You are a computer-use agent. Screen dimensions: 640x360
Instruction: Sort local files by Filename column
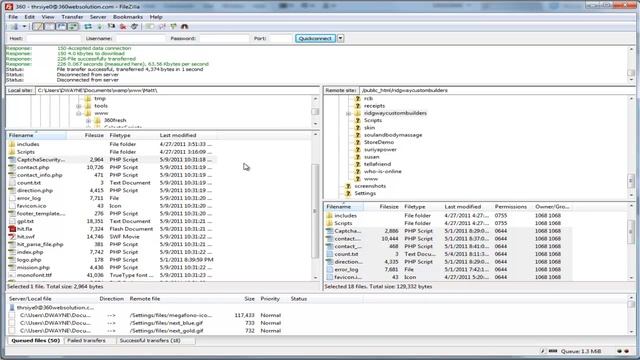[37, 135]
